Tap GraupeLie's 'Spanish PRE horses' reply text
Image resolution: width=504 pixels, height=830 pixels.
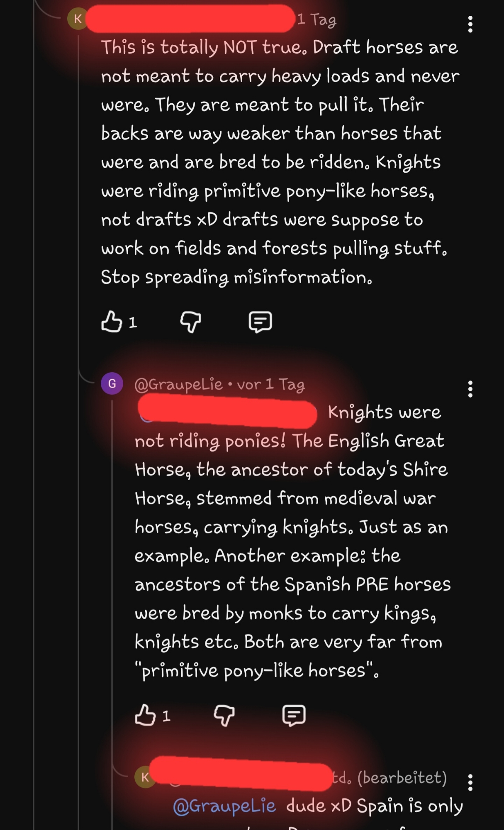[x=292, y=584]
